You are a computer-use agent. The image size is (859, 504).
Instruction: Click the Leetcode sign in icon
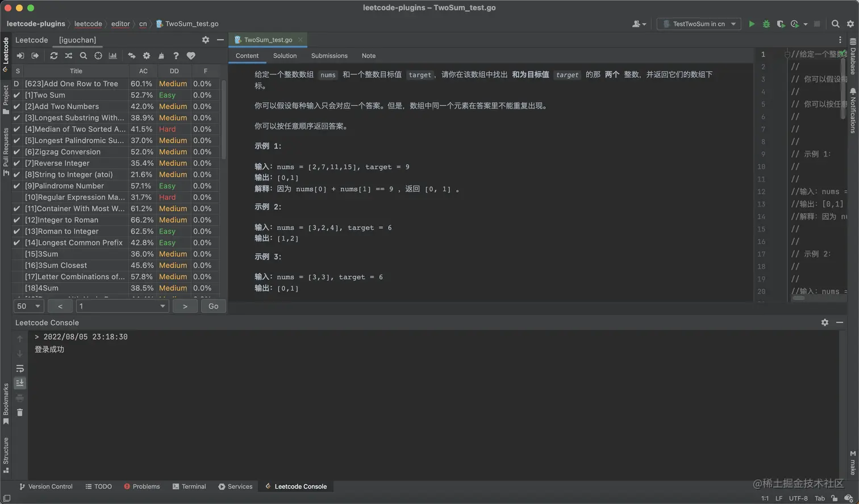[x=20, y=56]
